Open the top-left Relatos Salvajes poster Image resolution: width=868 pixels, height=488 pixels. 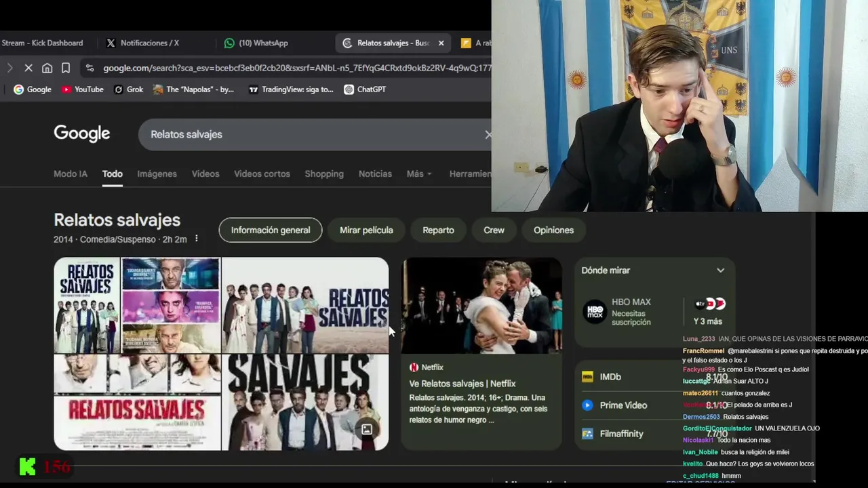(x=87, y=305)
